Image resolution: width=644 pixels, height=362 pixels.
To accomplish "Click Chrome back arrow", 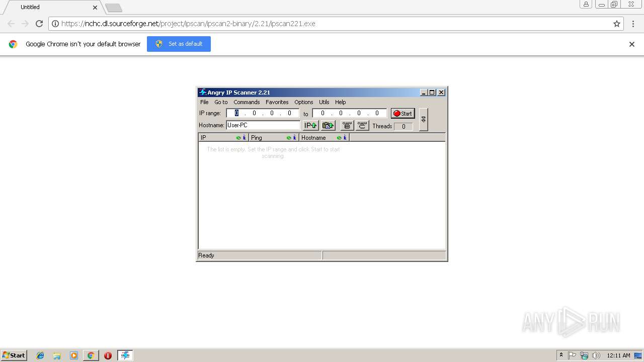I will coord(11,24).
